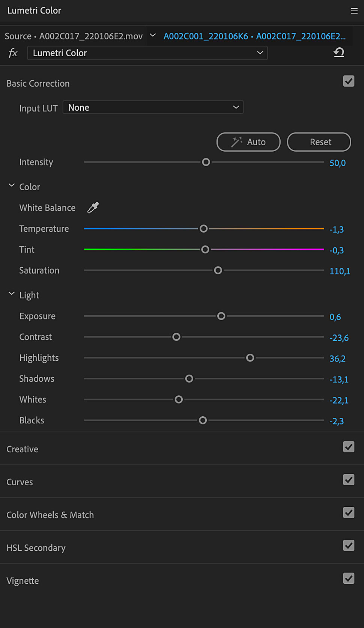The height and width of the screenshot is (628, 364).
Task: Click the Saturation value 110,1
Action: pyautogui.click(x=340, y=271)
